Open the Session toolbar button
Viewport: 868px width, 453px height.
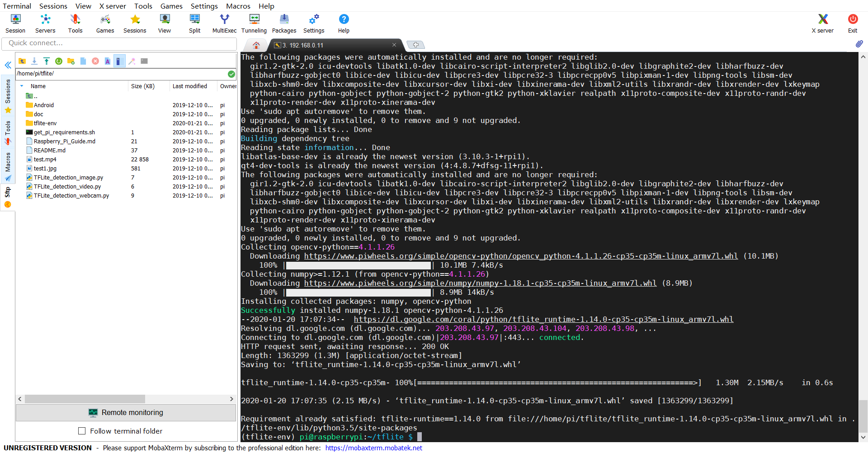15,24
